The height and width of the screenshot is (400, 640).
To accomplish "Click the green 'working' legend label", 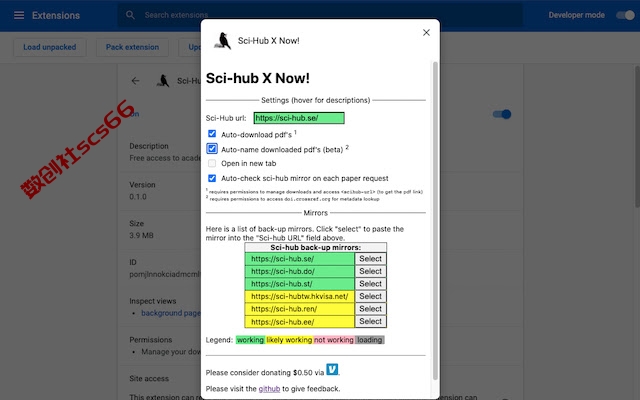I will click(250, 340).
